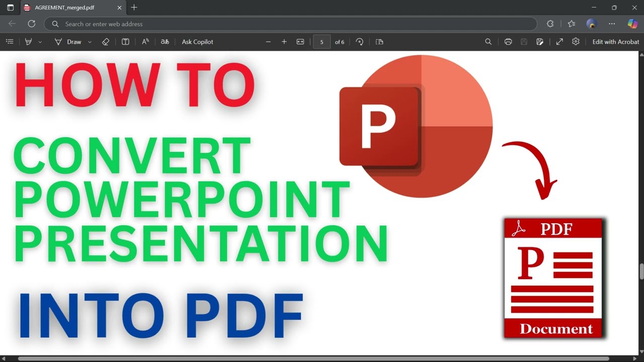
Task: Open the tab actions menu icon
Action: pos(10,8)
